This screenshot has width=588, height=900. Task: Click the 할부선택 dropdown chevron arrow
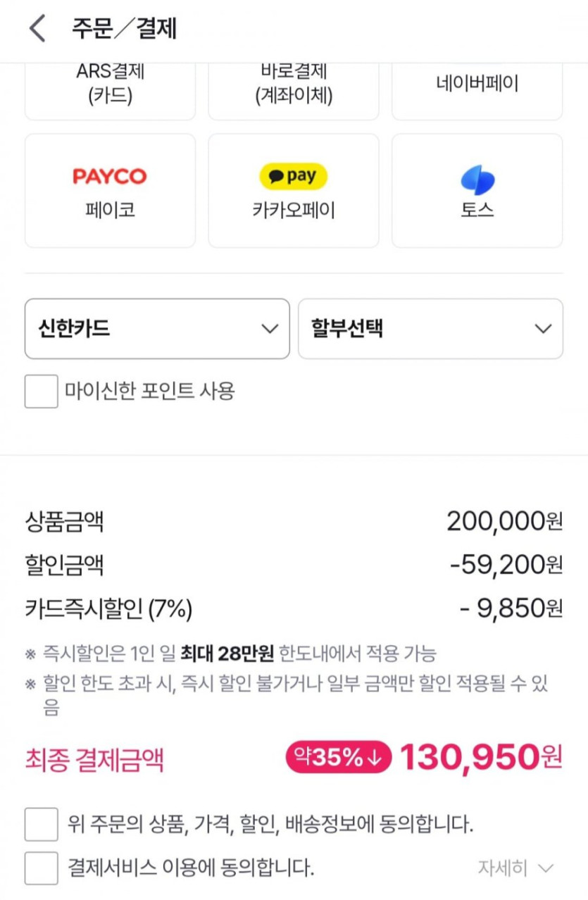pos(542,329)
